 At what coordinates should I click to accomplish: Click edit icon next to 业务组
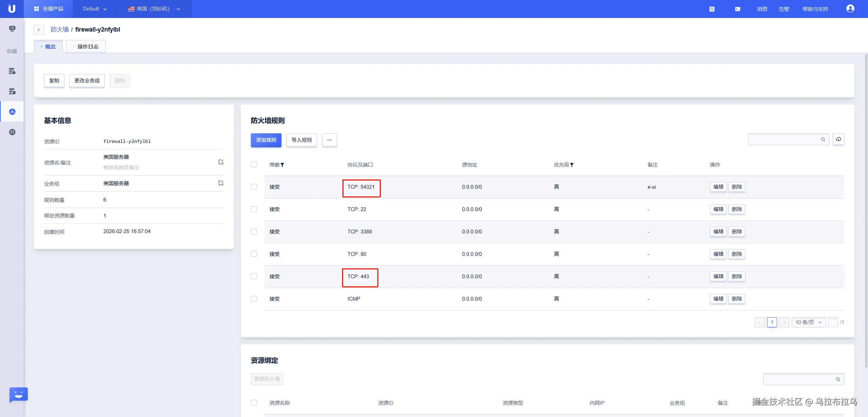(x=221, y=183)
